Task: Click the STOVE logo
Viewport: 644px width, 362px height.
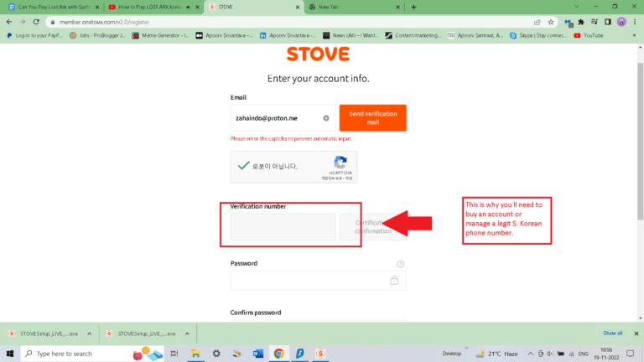Action: 319,54
